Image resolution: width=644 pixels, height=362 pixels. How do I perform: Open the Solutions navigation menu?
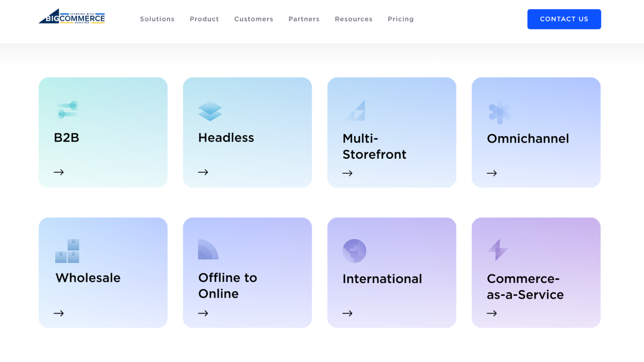pyautogui.click(x=157, y=19)
